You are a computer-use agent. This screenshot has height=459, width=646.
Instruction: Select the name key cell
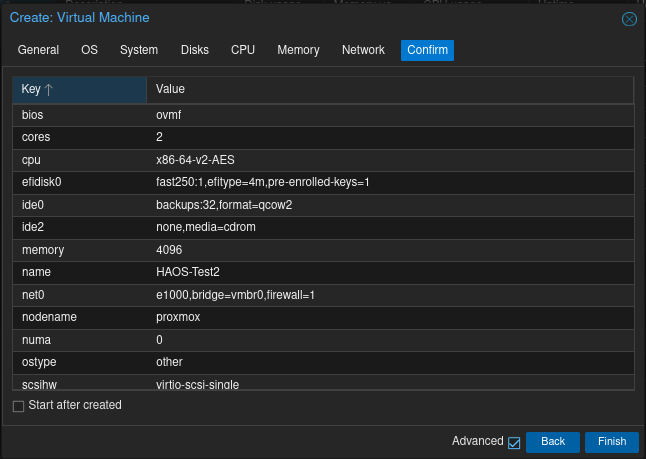[x=80, y=272]
